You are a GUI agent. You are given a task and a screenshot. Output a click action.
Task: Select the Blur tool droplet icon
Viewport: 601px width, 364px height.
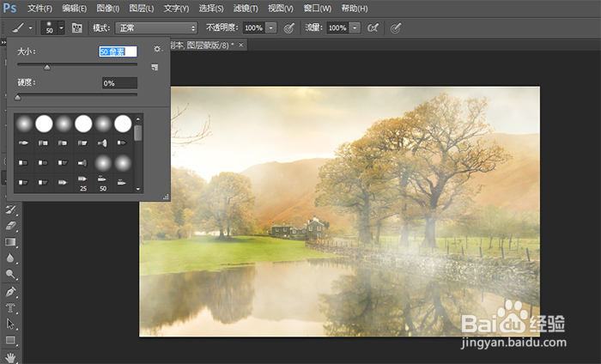coord(10,258)
